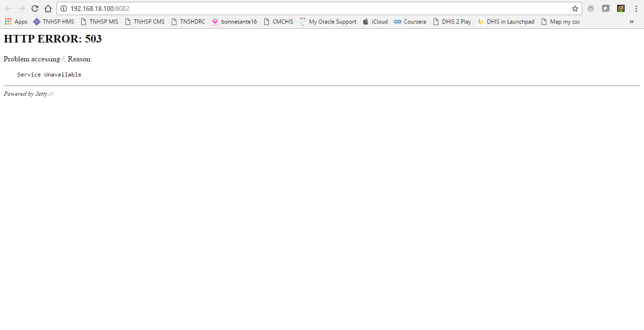Screen dimensions: 644x330
Task: Click the Problem accessing /. Reason: text
Action: [48, 59]
